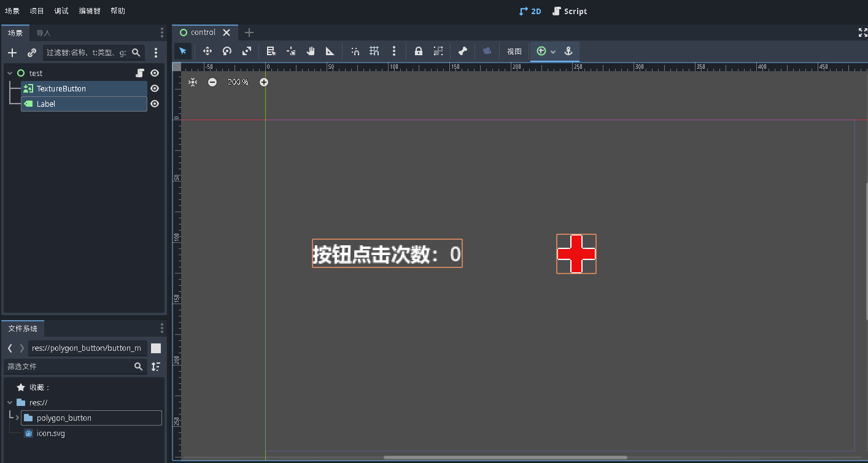
Task: Select the Rotate tool
Action: coord(227,51)
